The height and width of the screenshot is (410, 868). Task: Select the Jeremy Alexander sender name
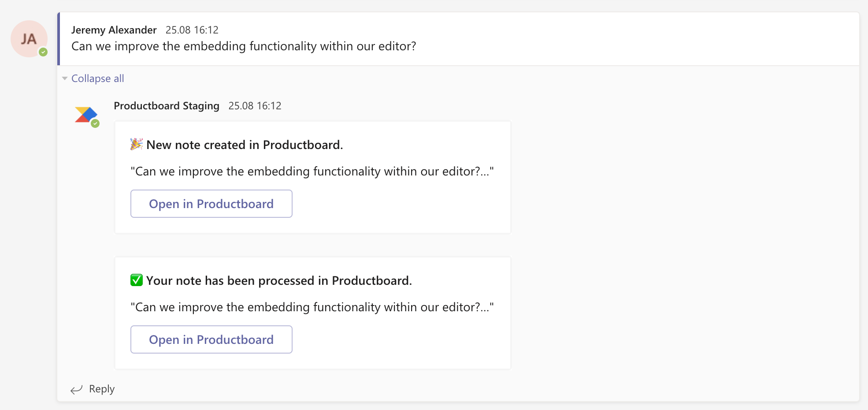pyautogui.click(x=114, y=30)
